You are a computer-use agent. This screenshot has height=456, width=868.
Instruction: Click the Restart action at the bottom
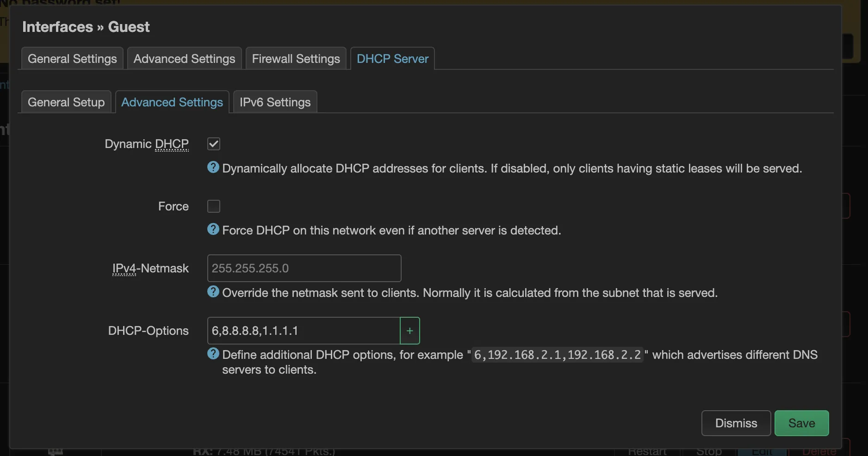[647, 452]
